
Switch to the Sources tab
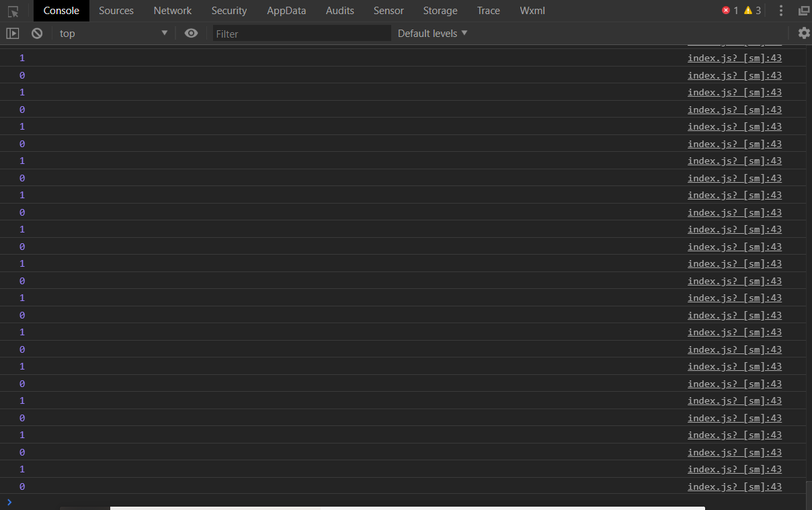pos(116,11)
